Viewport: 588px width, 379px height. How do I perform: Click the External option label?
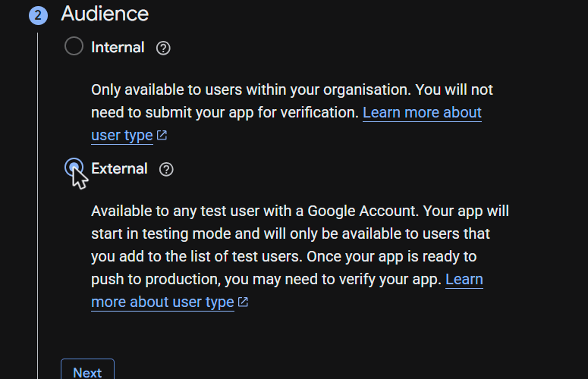(119, 169)
